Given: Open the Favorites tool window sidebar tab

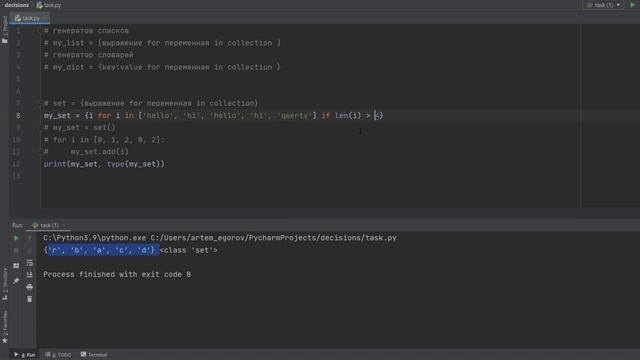Looking at the screenshot, I should (4, 327).
